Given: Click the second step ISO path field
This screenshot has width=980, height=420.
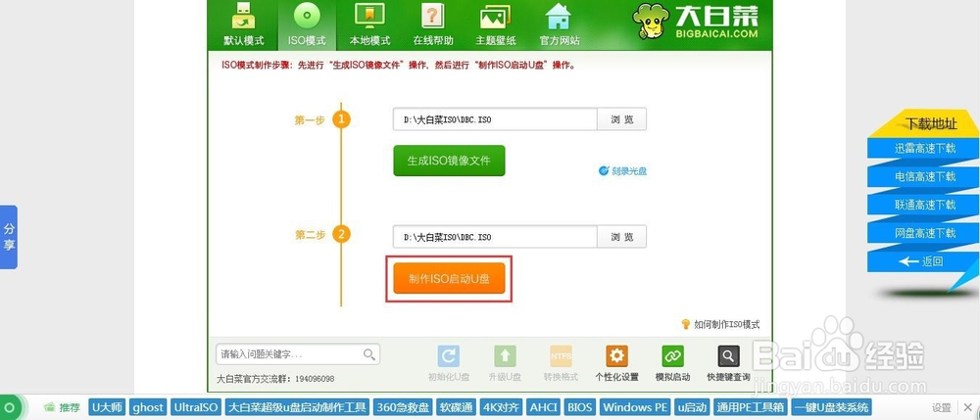Looking at the screenshot, I should pos(494,237).
